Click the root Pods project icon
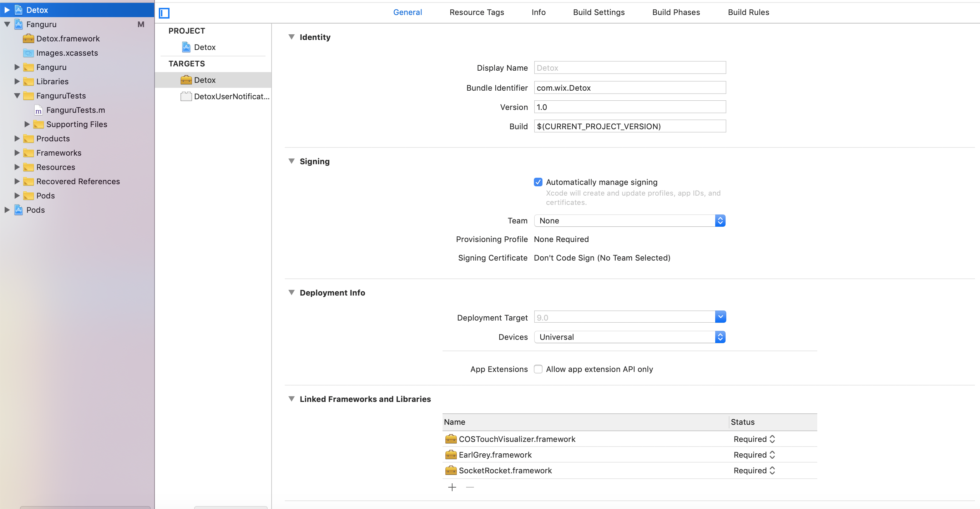This screenshot has height=509, width=980. pos(19,210)
